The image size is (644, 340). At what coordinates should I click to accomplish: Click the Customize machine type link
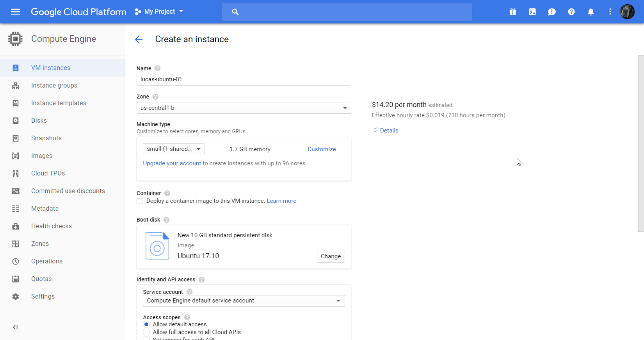tap(322, 149)
